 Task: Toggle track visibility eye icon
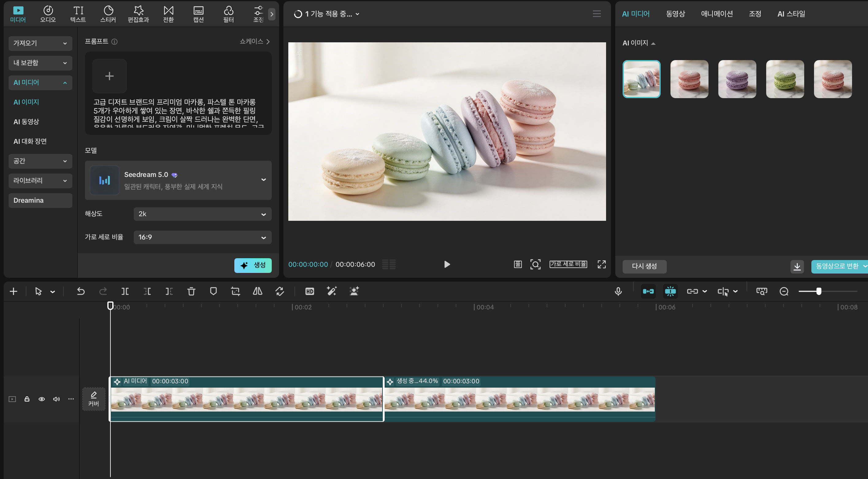(x=41, y=399)
